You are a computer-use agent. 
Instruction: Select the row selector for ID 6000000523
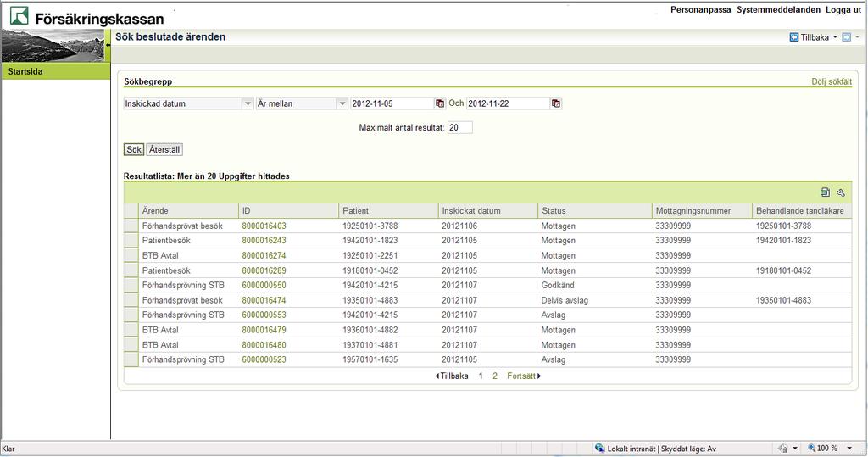point(131,359)
